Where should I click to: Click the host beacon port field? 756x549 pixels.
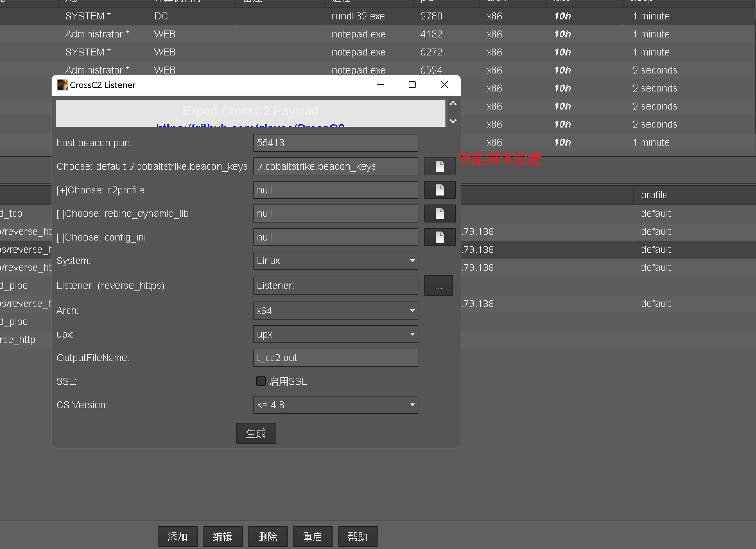point(335,143)
